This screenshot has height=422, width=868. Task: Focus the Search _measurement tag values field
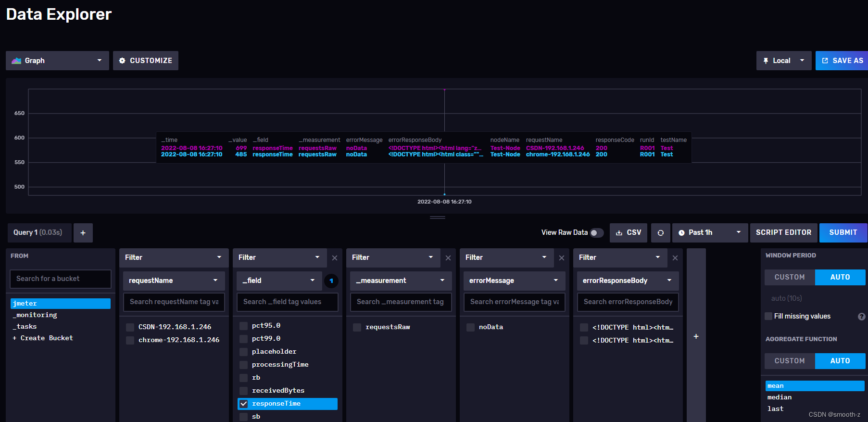(x=401, y=302)
